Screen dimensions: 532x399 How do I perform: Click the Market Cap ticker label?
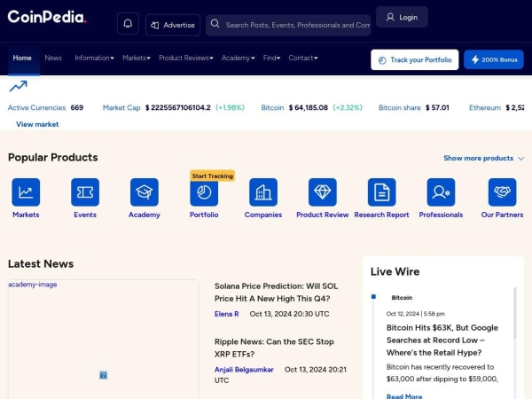pyautogui.click(x=121, y=107)
